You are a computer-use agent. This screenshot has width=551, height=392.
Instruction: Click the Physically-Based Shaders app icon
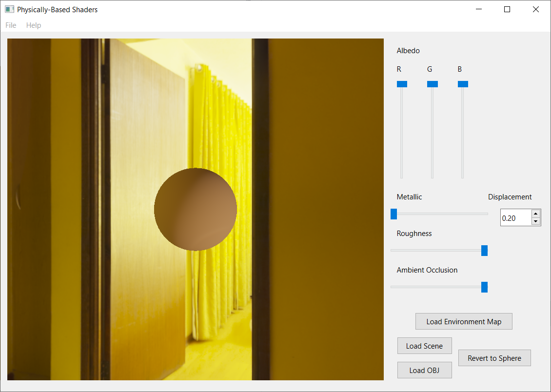pyautogui.click(x=9, y=9)
